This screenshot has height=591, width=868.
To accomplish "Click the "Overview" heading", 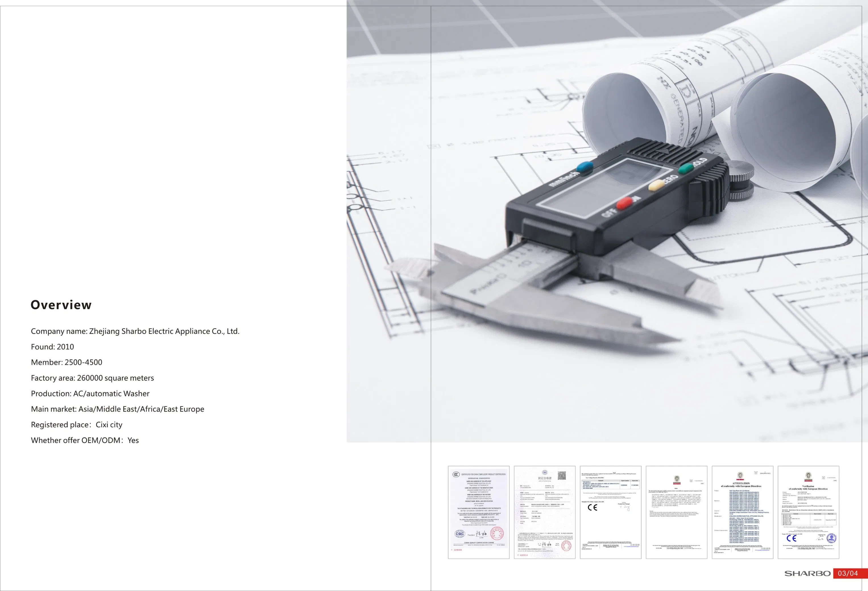I will point(61,305).
